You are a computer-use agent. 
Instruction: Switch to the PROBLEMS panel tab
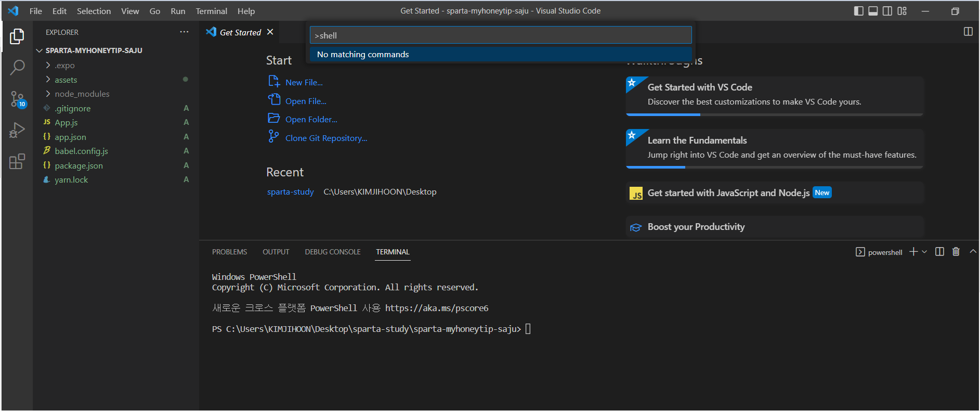[229, 252]
